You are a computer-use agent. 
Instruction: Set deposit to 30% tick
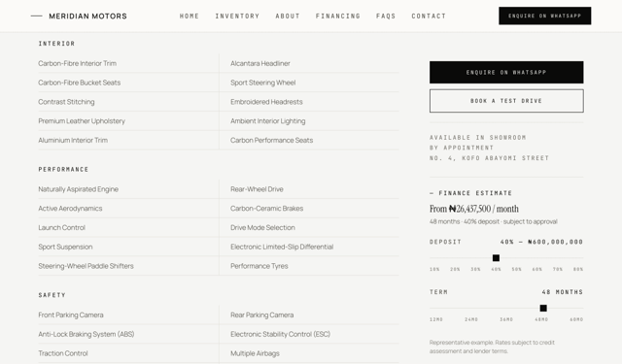point(475,269)
